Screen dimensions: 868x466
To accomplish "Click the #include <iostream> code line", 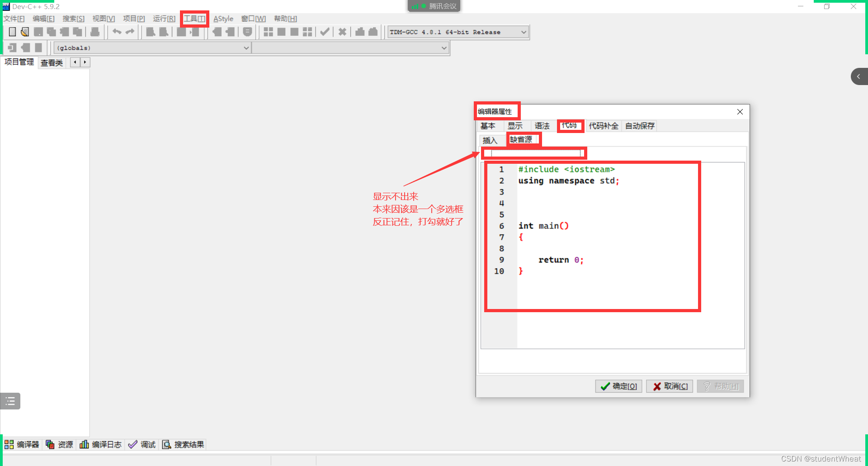I will tap(566, 169).
